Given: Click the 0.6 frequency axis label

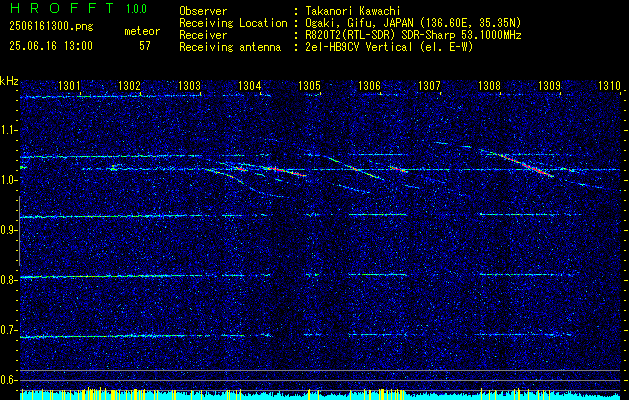Looking at the screenshot, I should point(8,380).
